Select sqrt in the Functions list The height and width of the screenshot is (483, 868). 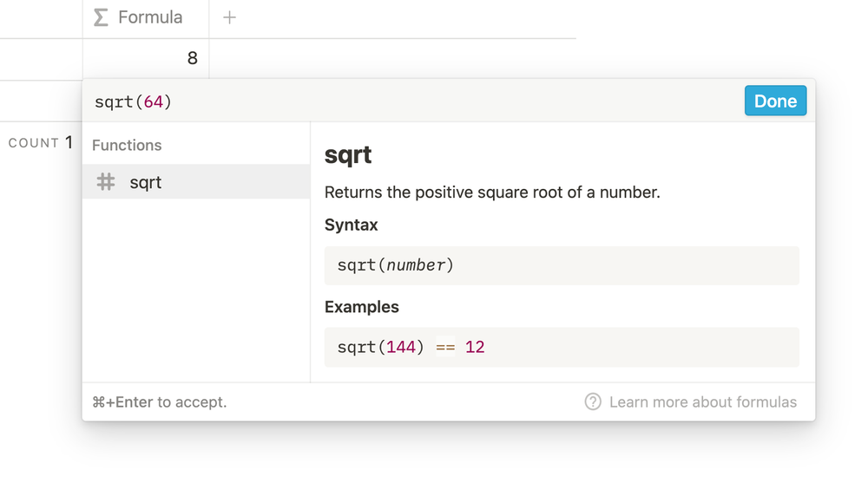(x=146, y=182)
